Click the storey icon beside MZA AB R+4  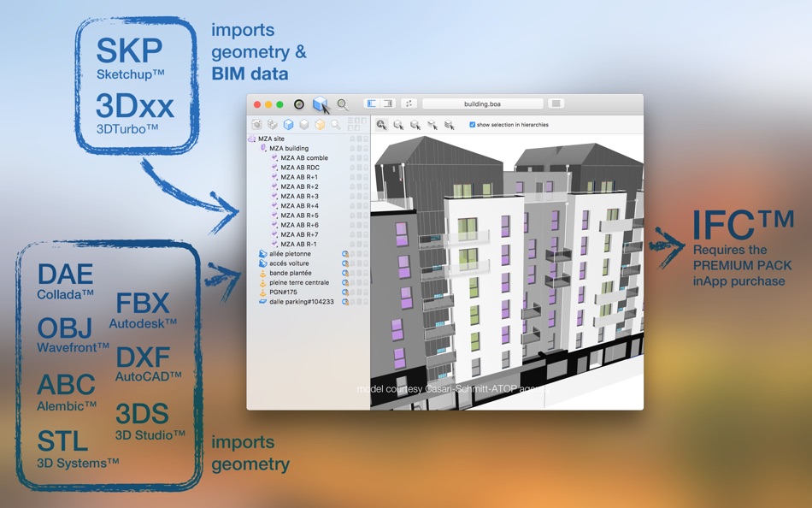[x=274, y=206]
